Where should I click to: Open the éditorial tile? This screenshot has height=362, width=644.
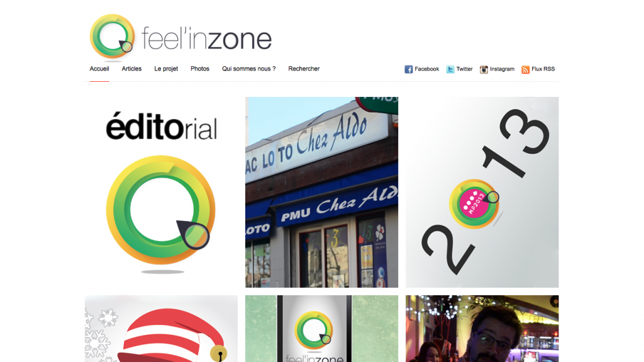point(161,192)
